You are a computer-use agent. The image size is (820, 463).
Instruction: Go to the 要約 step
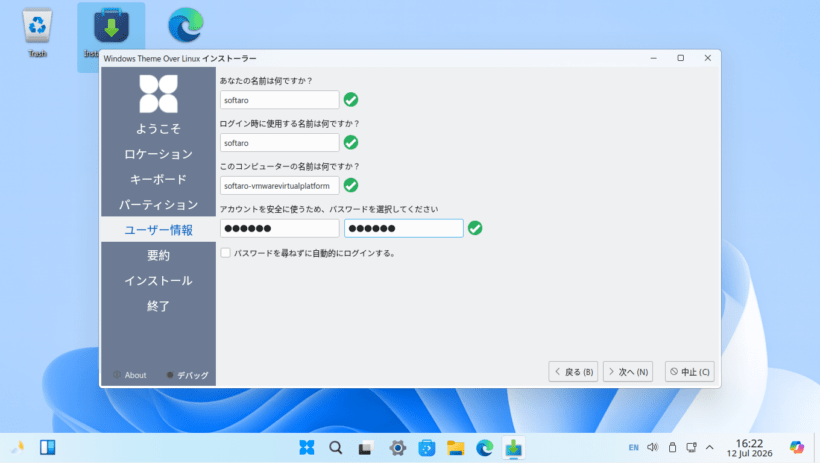point(158,255)
